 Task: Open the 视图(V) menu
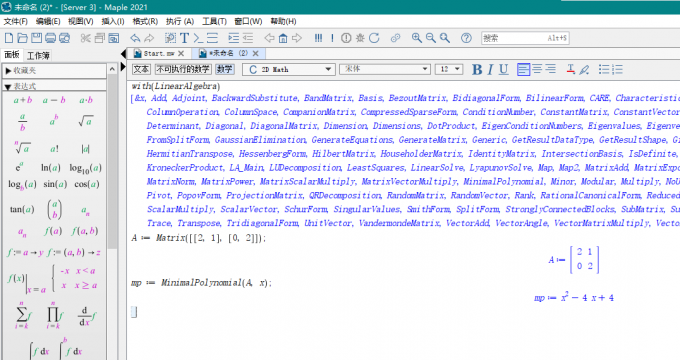[81, 21]
